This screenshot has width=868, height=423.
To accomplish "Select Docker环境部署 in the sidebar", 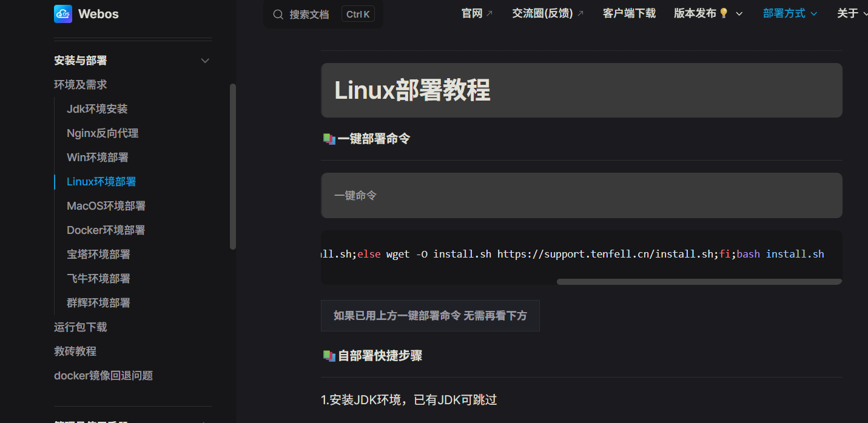I will 106,230.
